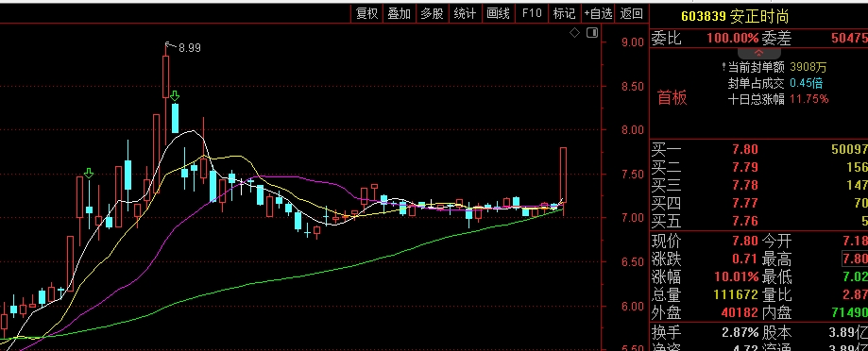868x351 pixels.
Task: Click the green down-arrow marker on the left candle
Action: pos(89,174)
